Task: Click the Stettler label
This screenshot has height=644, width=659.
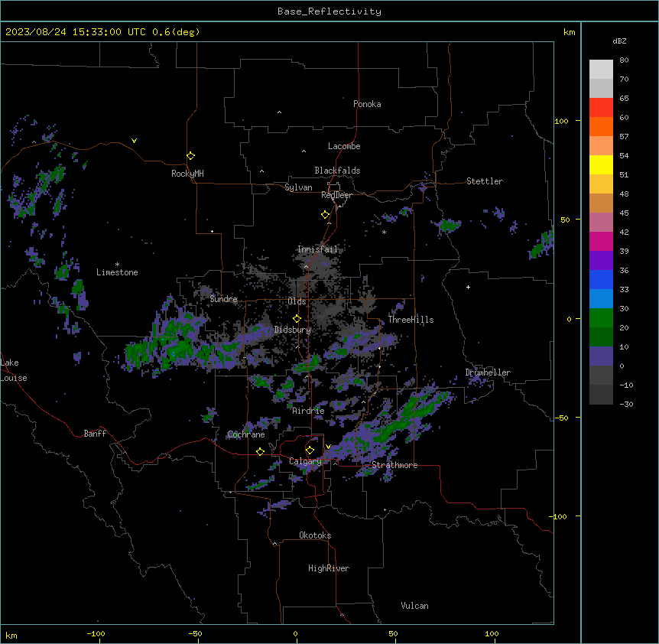Action: [485, 181]
